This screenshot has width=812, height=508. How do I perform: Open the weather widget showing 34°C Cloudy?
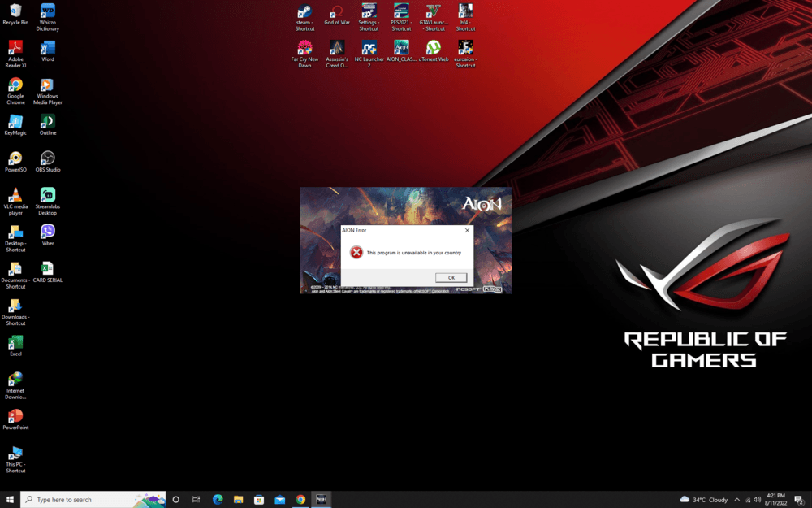coord(704,500)
